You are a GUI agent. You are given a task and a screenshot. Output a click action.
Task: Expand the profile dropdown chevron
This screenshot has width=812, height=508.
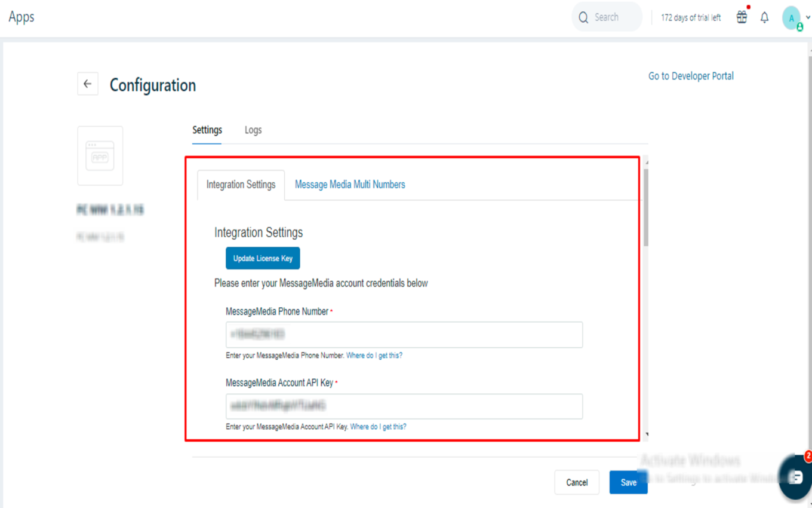pos(808,18)
